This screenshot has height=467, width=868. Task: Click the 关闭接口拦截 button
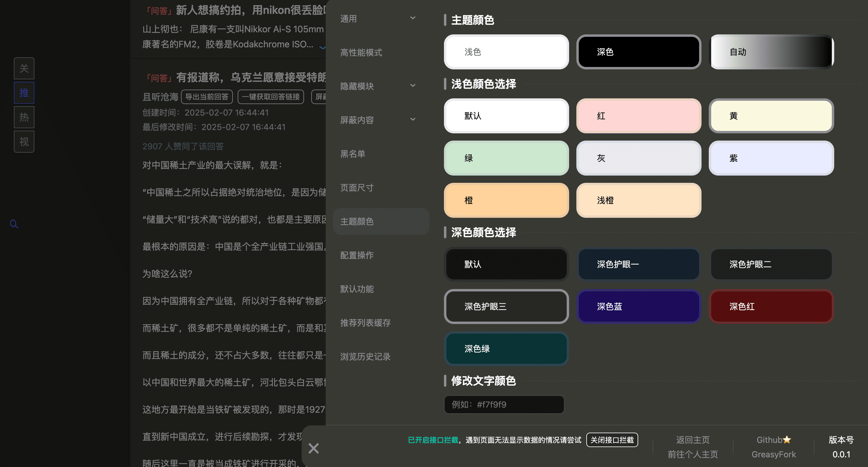coord(612,440)
